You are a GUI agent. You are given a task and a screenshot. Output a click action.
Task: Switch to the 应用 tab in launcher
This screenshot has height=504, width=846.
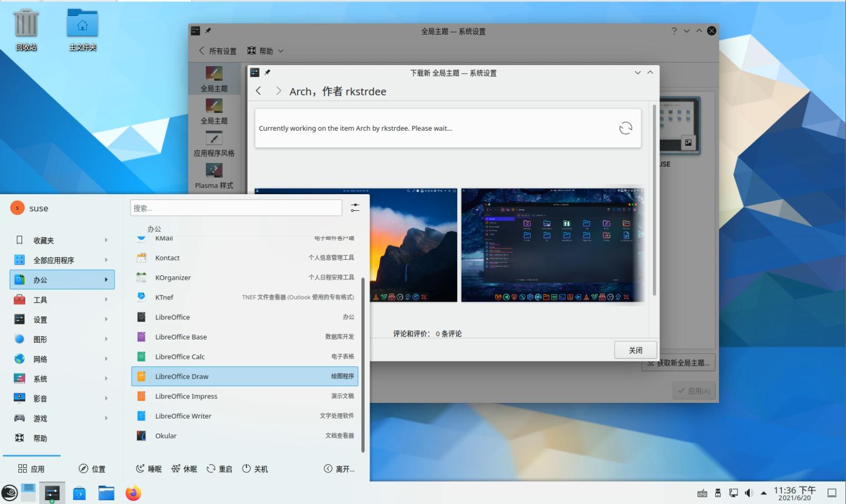pyautogui.click(x=31, y=469)
